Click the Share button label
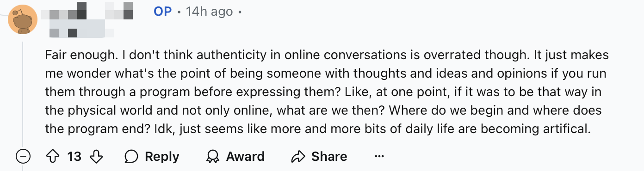The image size is (644, 171). [x=329, y=157]
